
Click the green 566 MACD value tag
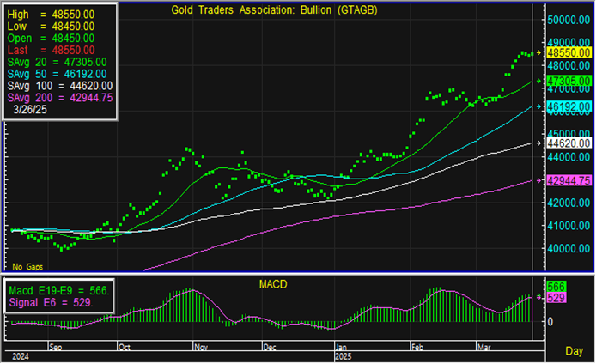pyautogui.click(x=556, y=286)
